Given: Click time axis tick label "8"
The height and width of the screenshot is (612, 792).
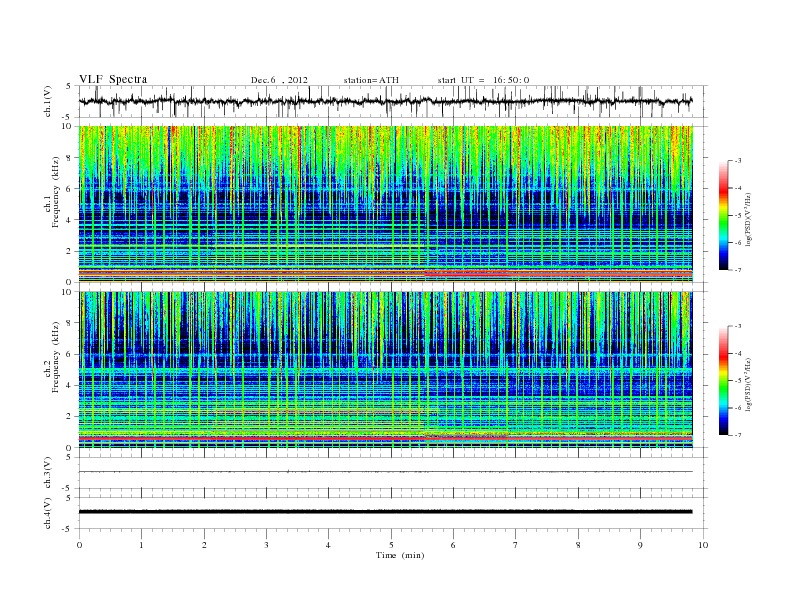Looking at the screenshot, I should (x=578, y=545).
